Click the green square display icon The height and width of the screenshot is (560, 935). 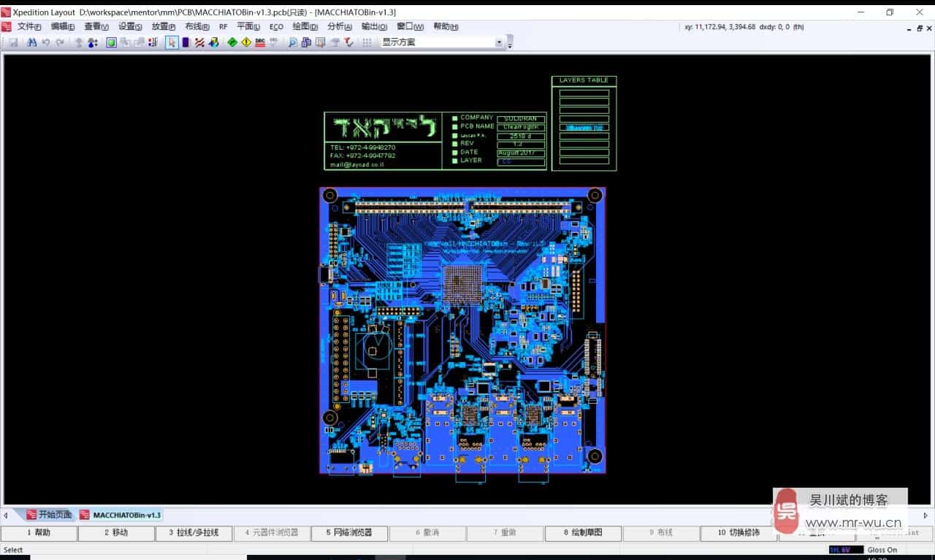tap(111, 42)
